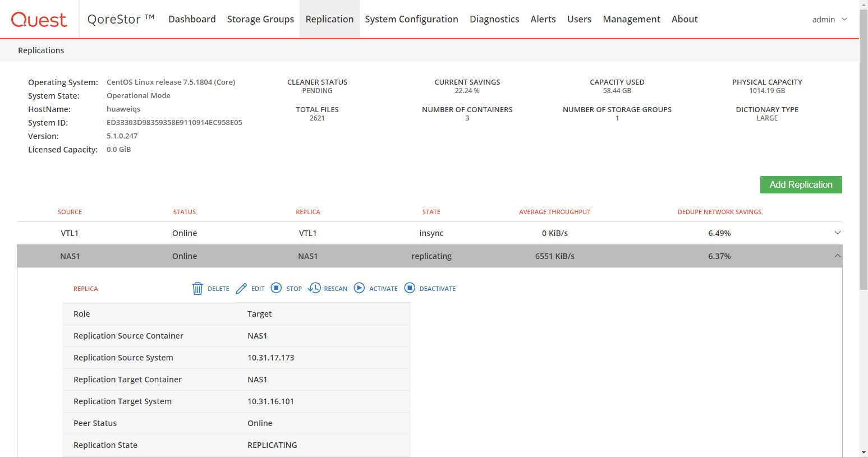868x458 pixels.
Task: Open System Configuration
Action: point(411,19)
